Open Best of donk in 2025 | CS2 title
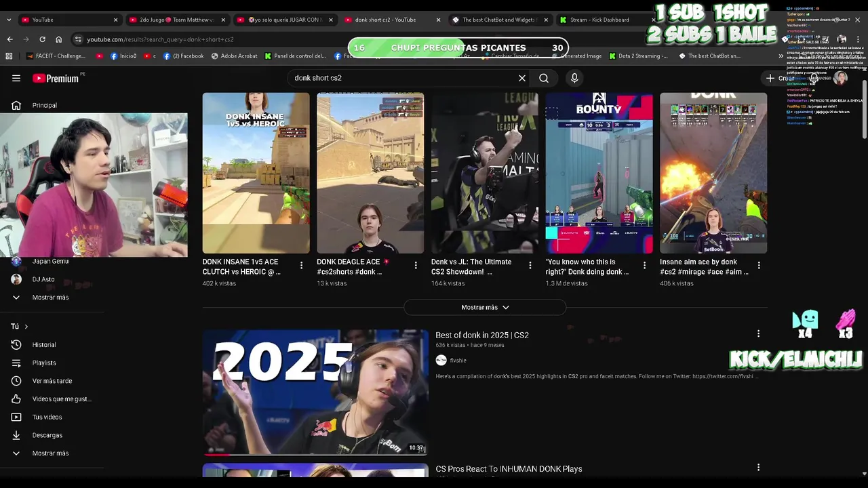 tap(482, 335)
